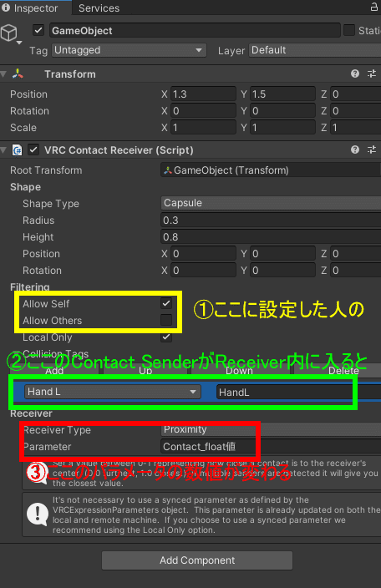Edit Transform Scale Y field
Screen dimensions: 381x588
coord(282,128)
